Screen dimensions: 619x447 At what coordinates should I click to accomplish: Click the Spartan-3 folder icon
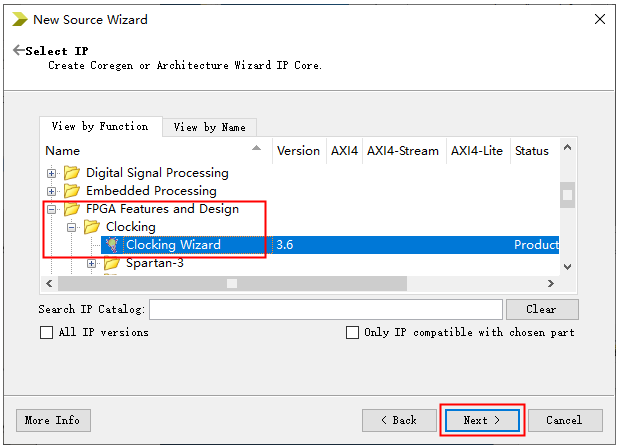(112, 263)
